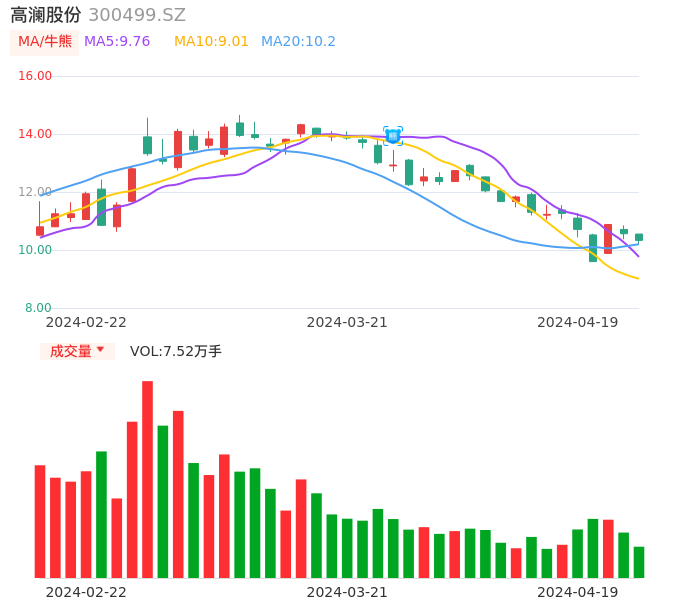Click 2024-02-22 date under the price chart

click(86, 322)
